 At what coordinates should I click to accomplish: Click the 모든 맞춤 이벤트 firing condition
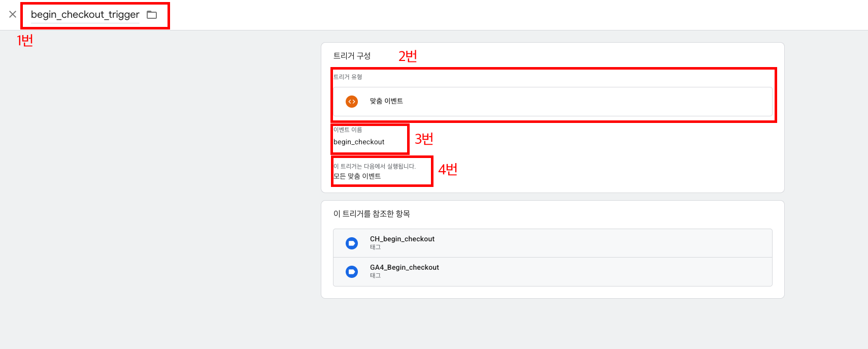pos(357,176)
